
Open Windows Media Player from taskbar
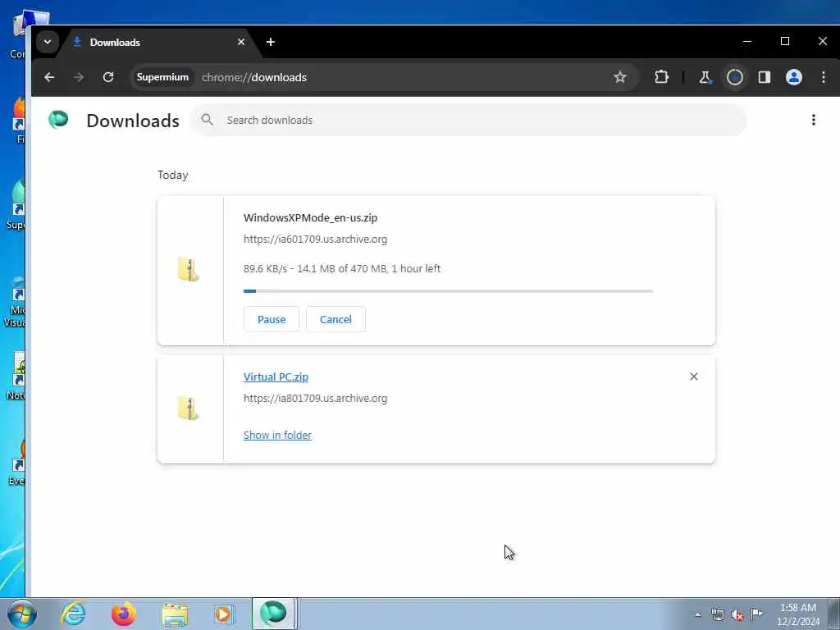tap(223, 614)
